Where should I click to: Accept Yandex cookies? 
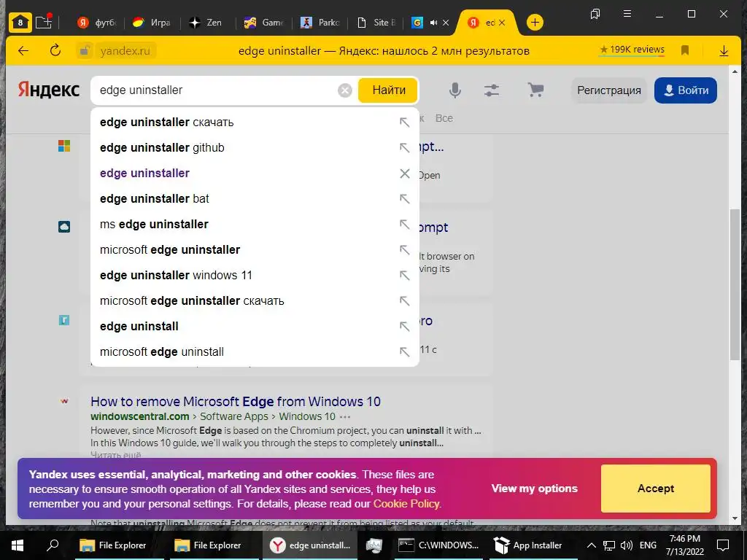click(656, 489)
